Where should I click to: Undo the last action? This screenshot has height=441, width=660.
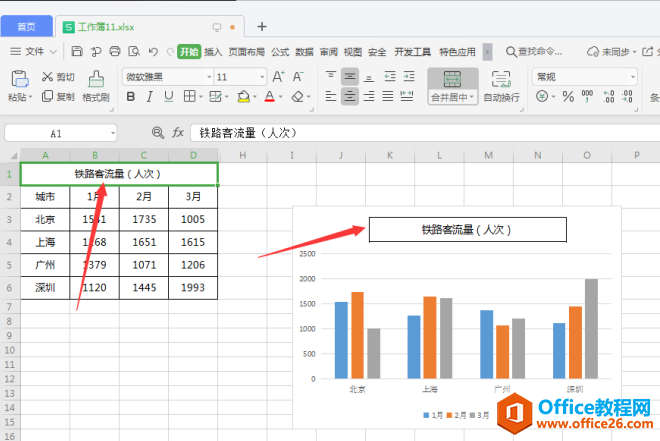click(x=153, y=51)
